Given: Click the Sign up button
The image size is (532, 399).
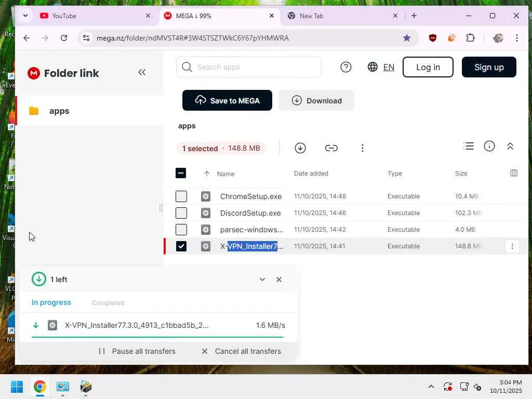Looking at the screenshot, I should pos(489,67).
